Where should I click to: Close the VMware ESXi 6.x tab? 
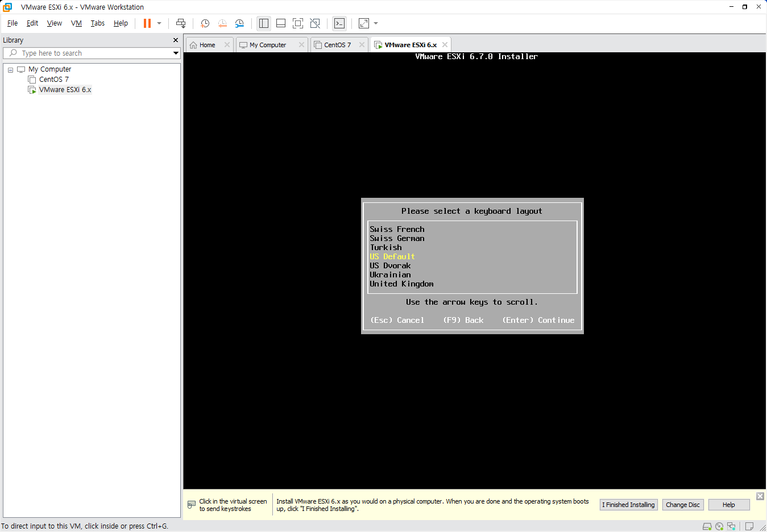coord(445,45)
